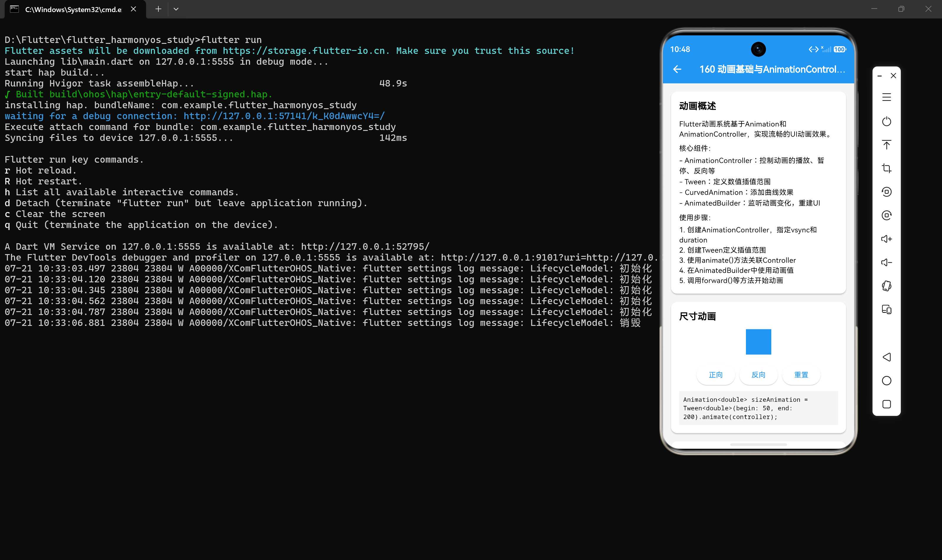This screenshot has width=942, height=560.
Task: Click the phone front camera cutout
Action: pyautogui.click(x=758, y=49)
